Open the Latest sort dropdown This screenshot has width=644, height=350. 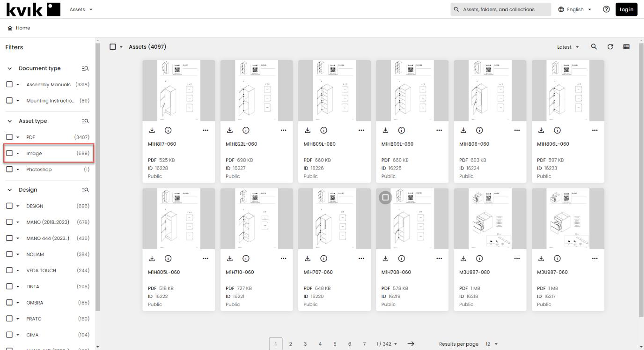pos(568,47)
